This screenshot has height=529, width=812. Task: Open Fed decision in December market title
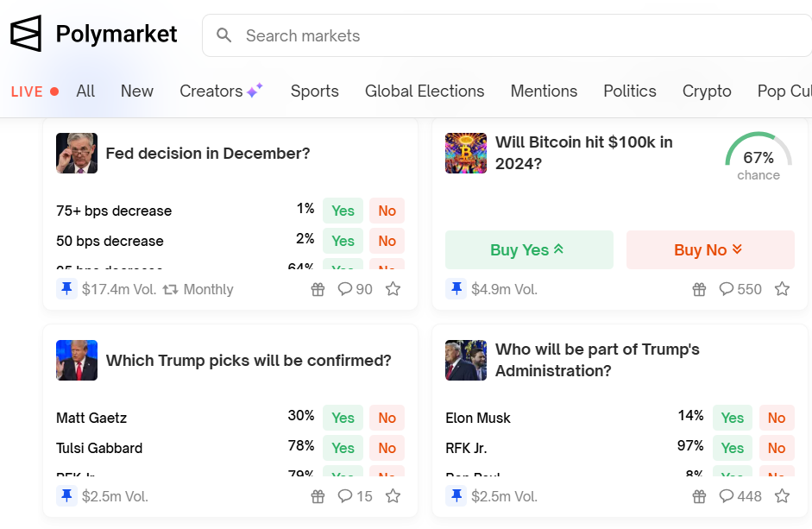207,154
